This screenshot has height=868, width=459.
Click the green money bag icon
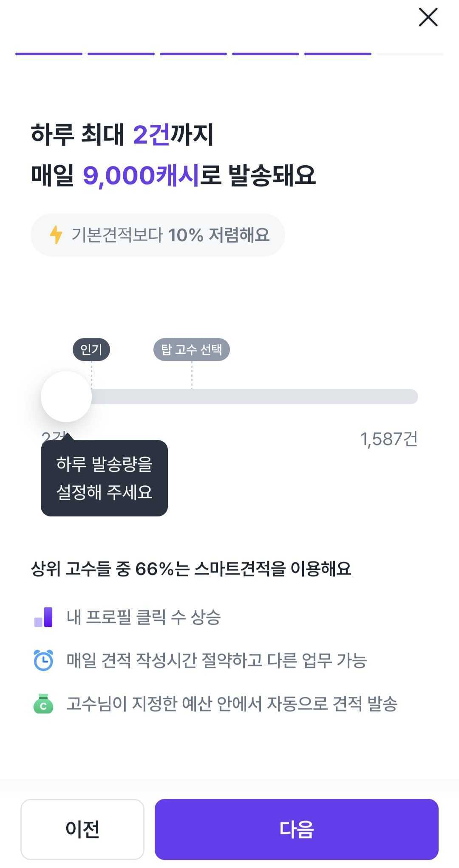click(x=43, y=704)
